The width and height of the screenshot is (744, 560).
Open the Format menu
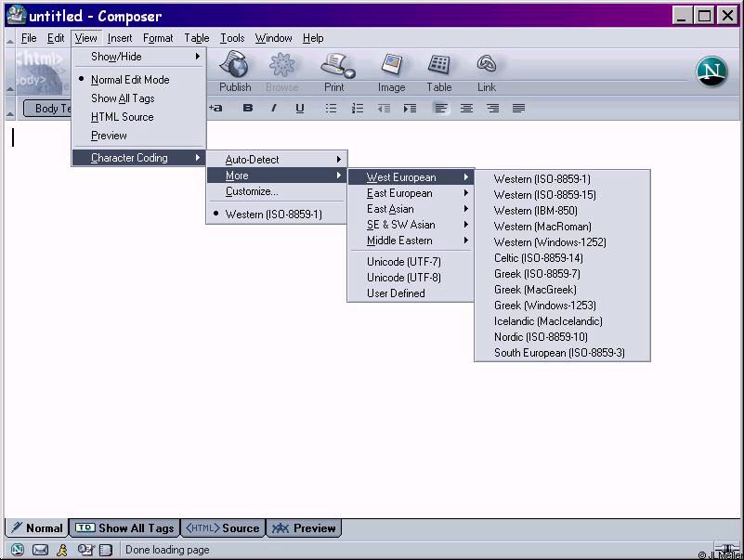point(158,38)
